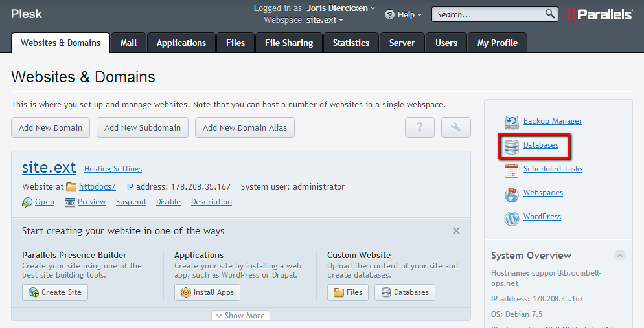
Task: Open the httpdocs folder icon
Action: tap(71, 187)
